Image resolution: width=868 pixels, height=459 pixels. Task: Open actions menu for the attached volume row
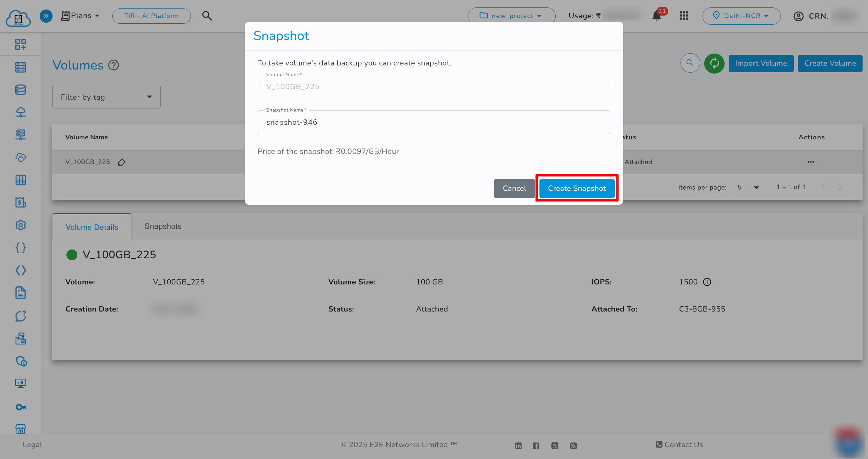(x=811, y=162)
